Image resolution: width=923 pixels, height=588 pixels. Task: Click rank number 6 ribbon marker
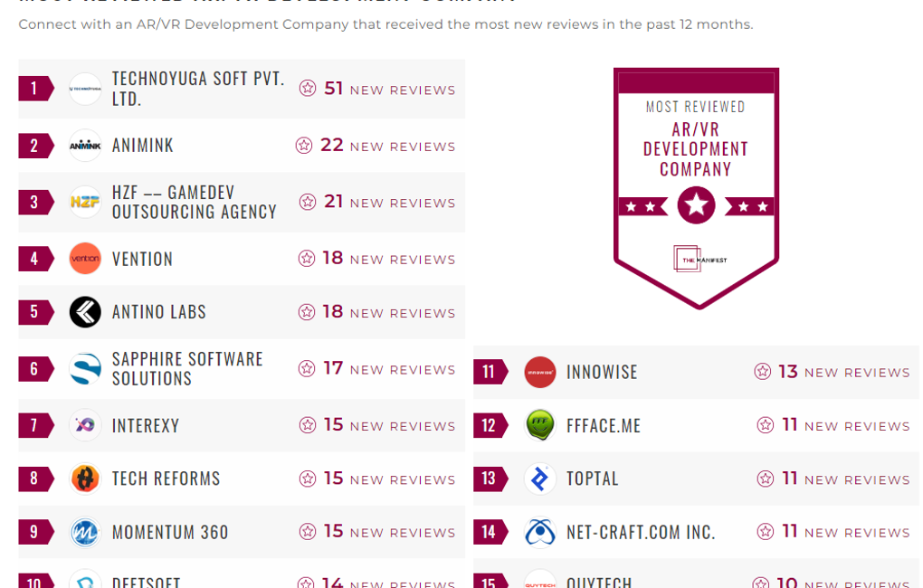pyautogui.click(x=35, y=369)
